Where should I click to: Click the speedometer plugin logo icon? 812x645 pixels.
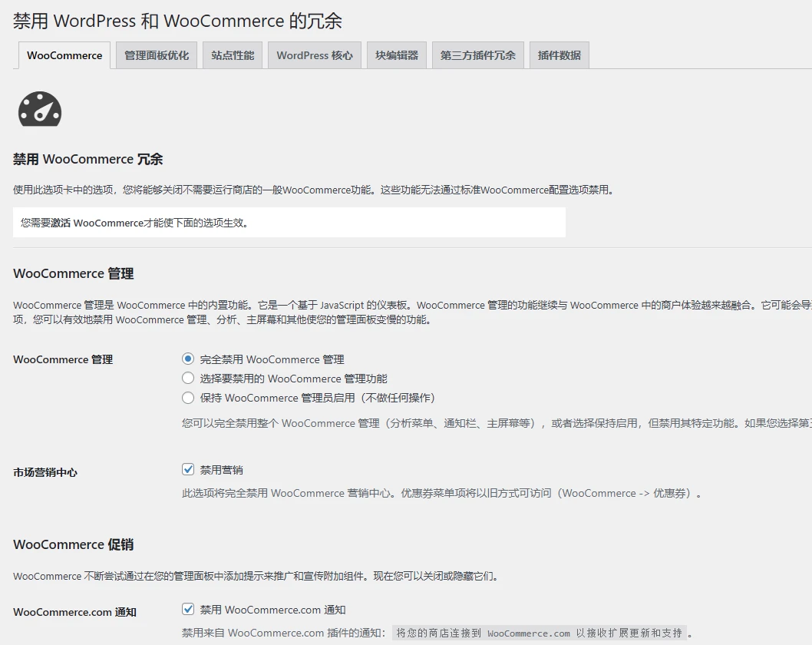pos(39,109)
